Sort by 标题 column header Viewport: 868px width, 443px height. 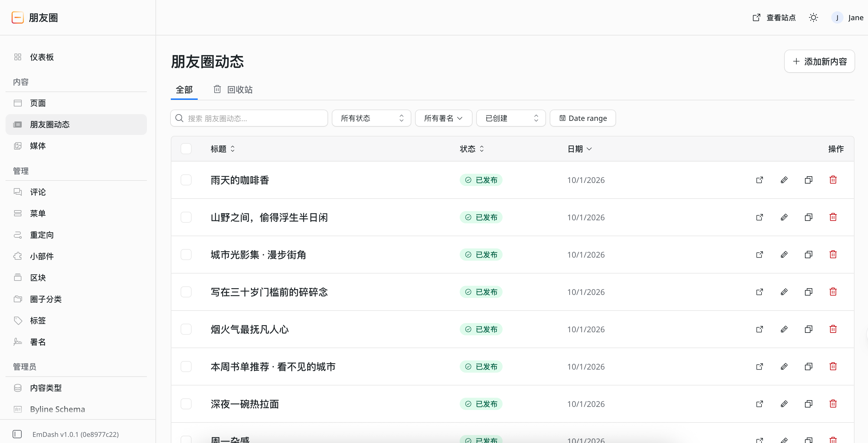pos(223,149)
